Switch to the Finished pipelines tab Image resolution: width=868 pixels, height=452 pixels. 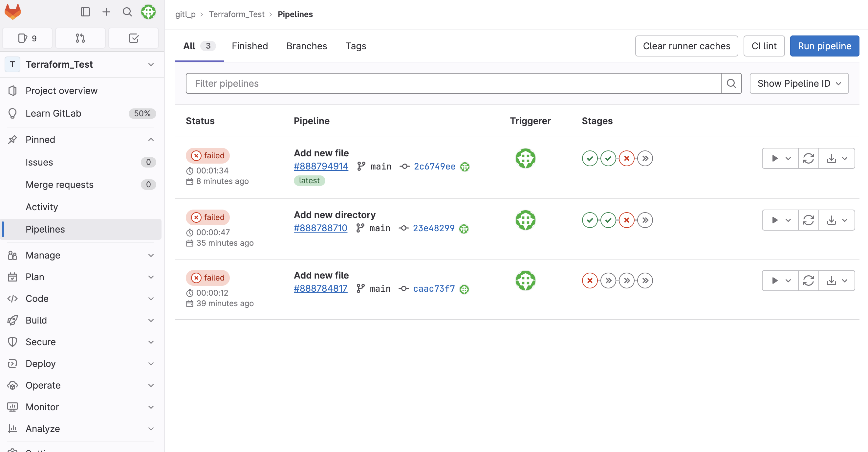coord(250,46)
